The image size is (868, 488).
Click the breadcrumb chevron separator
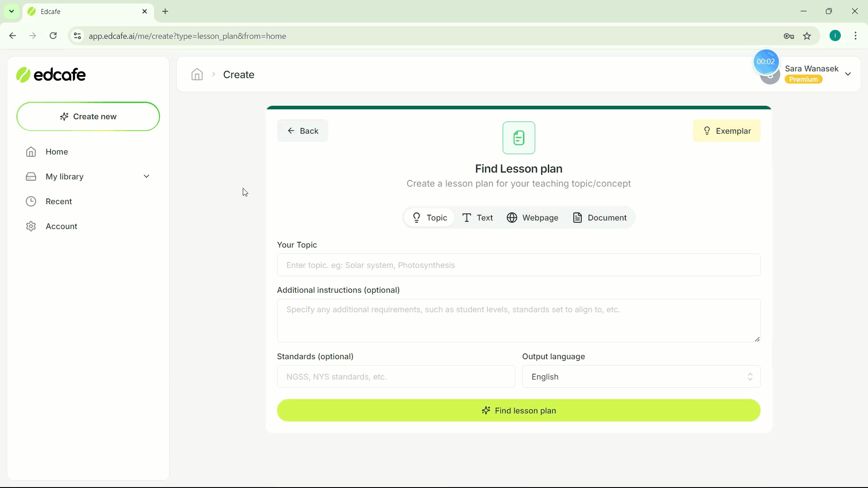coord(214,74)
